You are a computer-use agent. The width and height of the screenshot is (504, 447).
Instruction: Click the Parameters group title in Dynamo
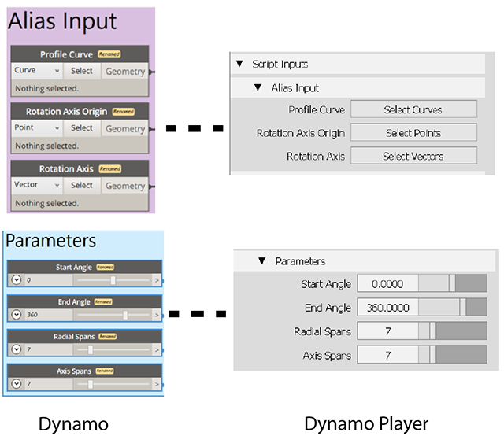point(50,241)
